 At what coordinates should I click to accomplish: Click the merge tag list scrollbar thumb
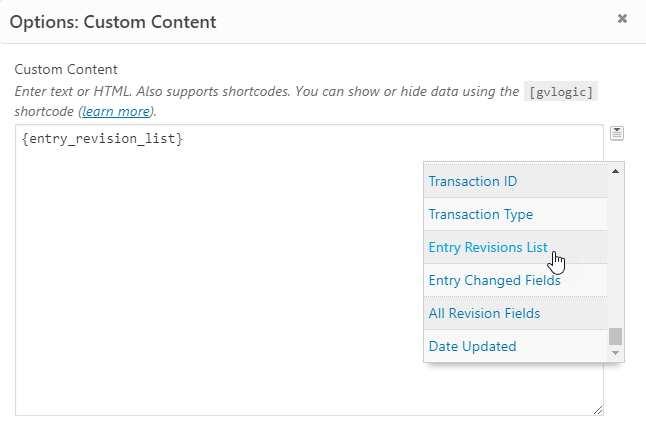coord(616,336)
